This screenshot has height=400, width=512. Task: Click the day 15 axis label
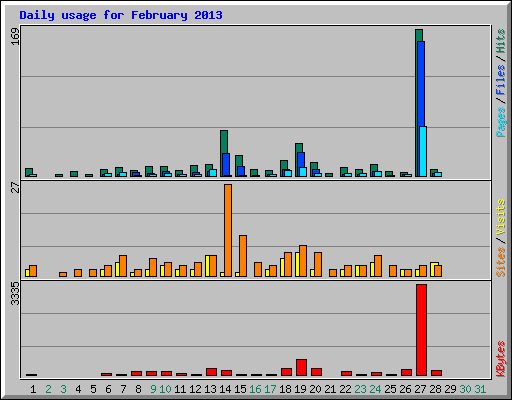pyautogui.click(x=240, y=389)
